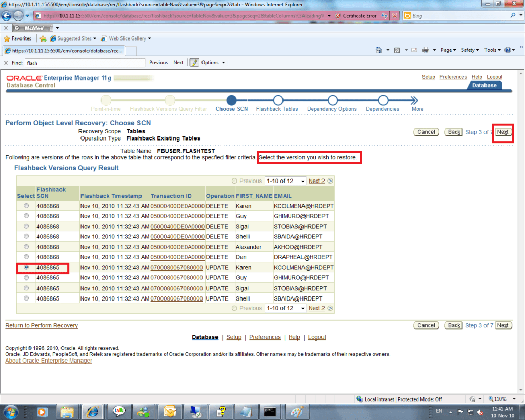Open Internet Explorer from the taskbar

(93, 411)
